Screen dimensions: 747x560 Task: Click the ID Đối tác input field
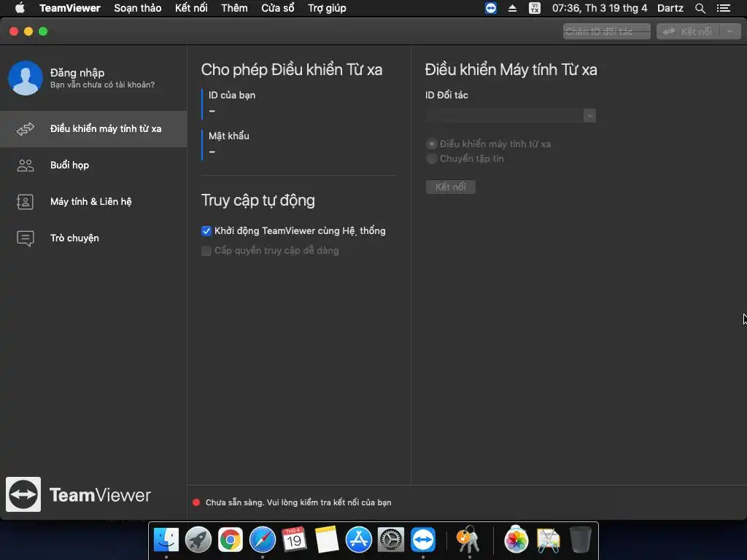pyautogui.click(x=505, y=116)
